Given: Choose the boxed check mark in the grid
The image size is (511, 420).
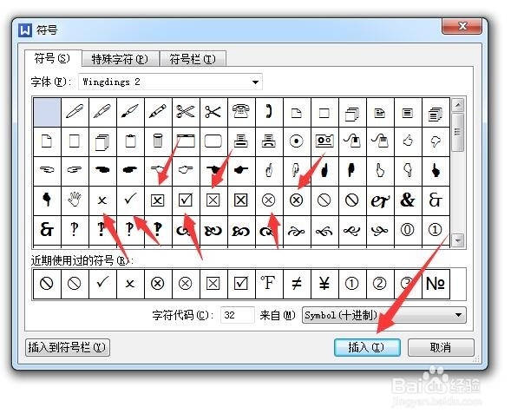Looking at the screenshot, I should (186, 200).
